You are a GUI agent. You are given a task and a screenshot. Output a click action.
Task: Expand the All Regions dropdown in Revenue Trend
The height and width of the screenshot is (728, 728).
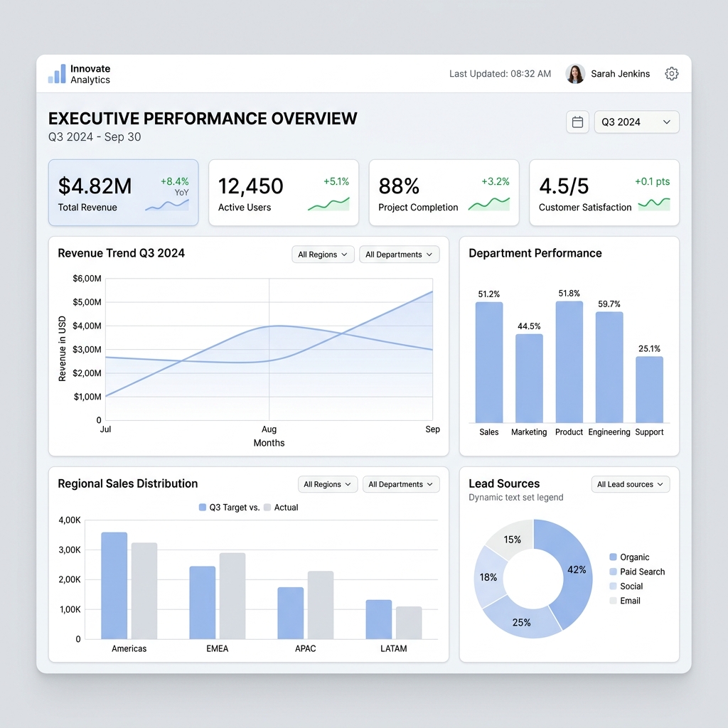coord(323,254)
